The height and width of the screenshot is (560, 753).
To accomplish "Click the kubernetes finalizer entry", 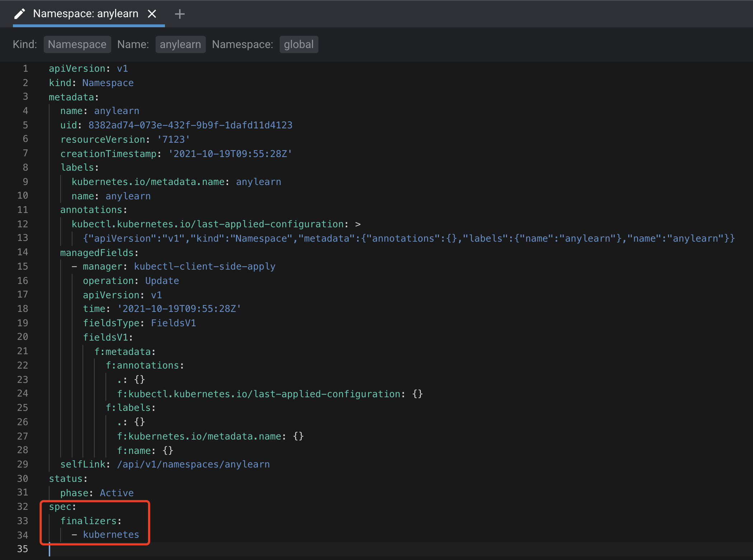I will (x=111, y=535).
